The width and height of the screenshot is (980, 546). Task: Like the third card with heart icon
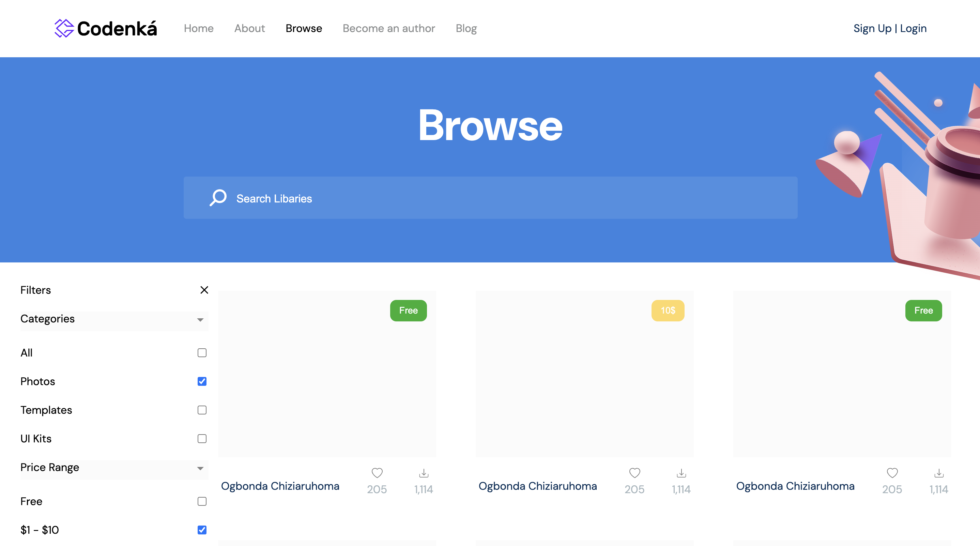[892, 473]
